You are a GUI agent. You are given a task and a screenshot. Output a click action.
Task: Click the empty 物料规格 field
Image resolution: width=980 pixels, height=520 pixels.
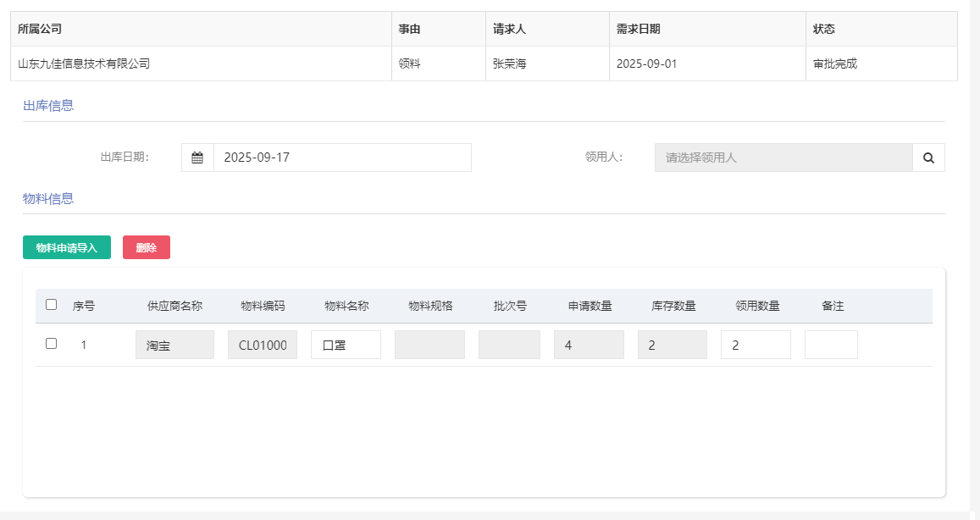(429, 345)
